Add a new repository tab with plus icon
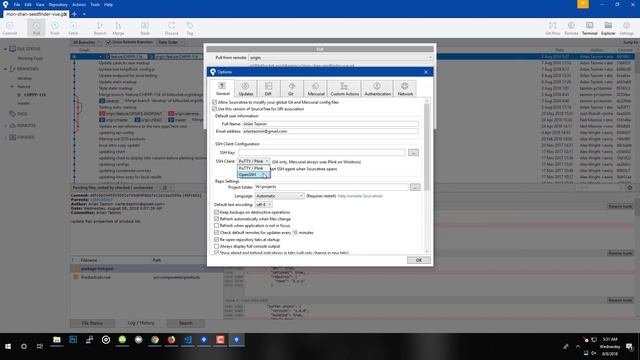The height and width of the screenshot is (360, 640). 74,14
